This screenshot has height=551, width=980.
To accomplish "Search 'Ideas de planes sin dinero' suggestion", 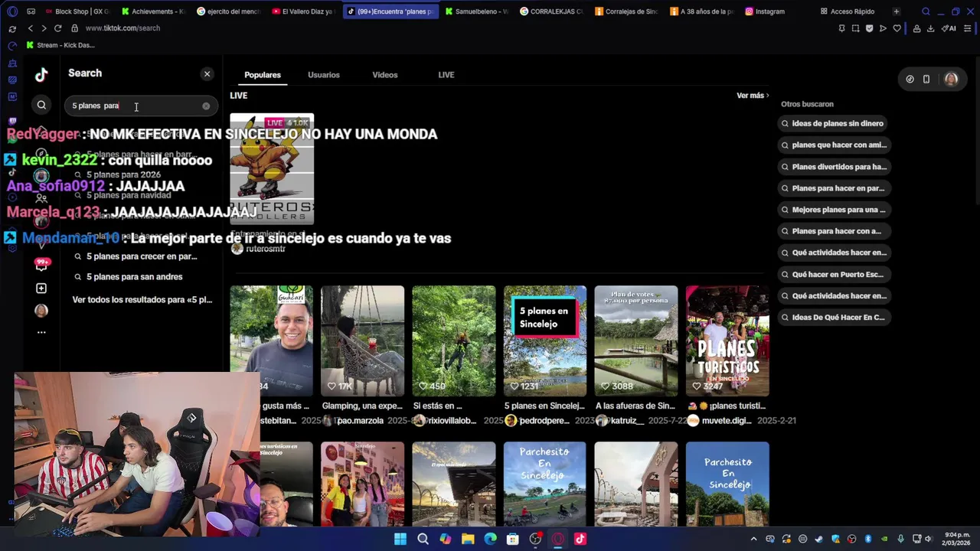I will click(x=835, y=123).
